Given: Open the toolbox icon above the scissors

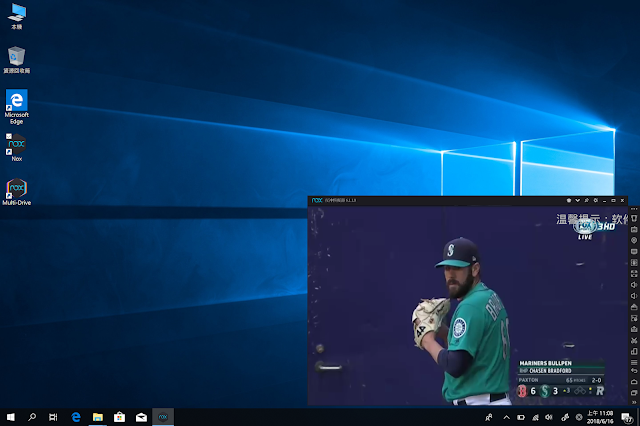Looking at the screenshot, I should tap(634, 329).
